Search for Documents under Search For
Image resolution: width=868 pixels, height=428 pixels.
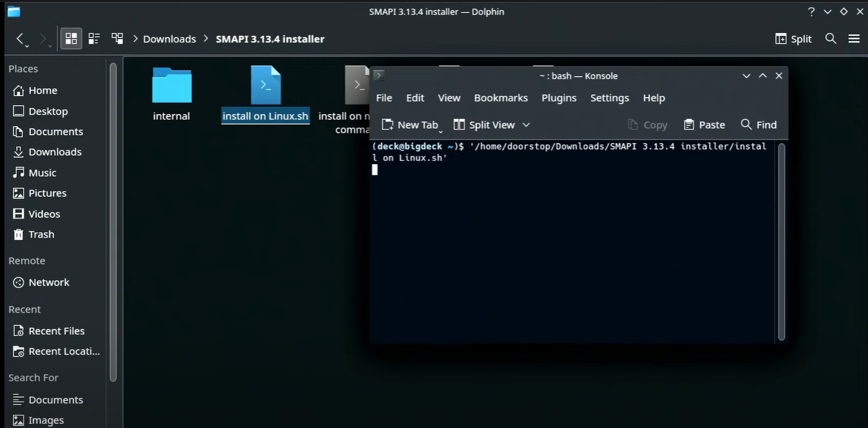pos(56,400)
